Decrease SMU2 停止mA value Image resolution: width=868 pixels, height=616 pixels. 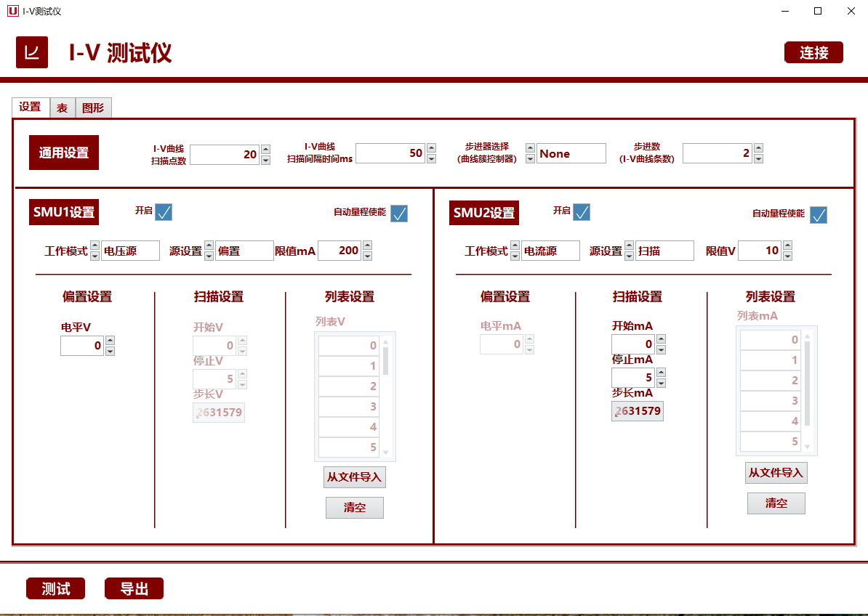661,384
